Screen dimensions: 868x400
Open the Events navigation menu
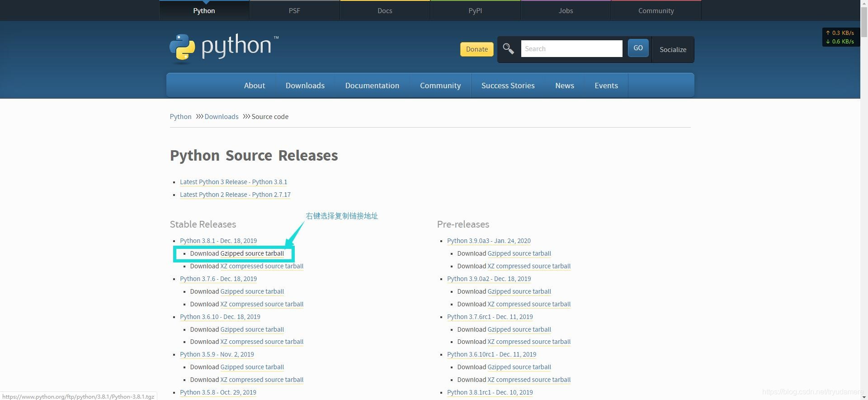(x=606, y=86)
